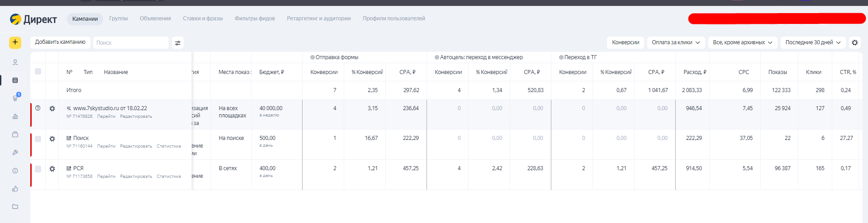This screenshot has width=868, height=223.
Task: Switch to Ретаргетинг и аудитории tab
Action: pyautogui.click(x=319, y=19)
